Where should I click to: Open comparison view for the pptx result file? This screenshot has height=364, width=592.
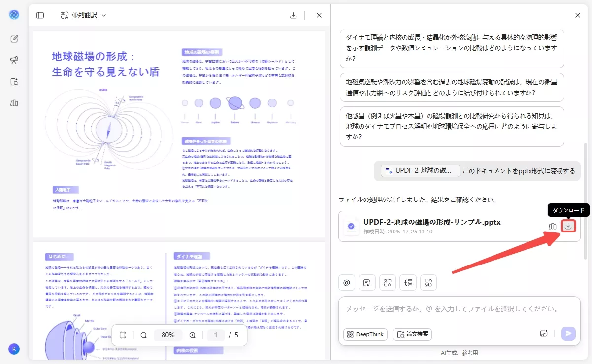(x=553, y=226)
